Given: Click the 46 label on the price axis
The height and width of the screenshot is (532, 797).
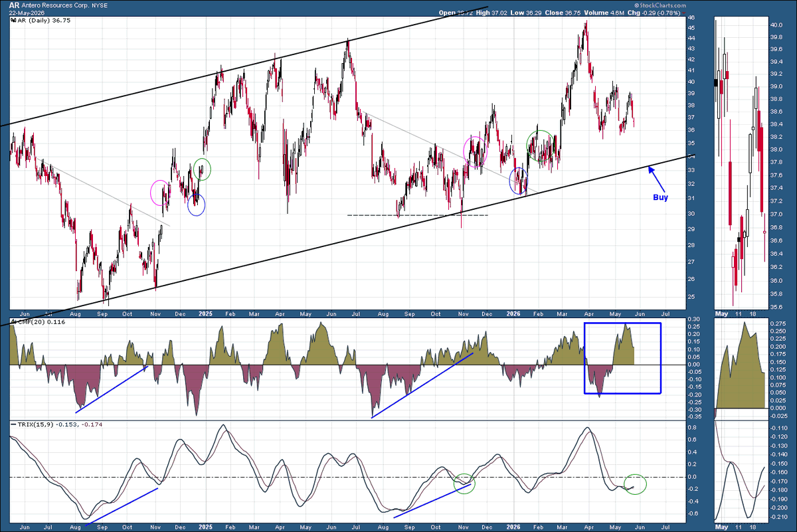Looking at the screenshot, I should pyautogui.click(x=692, y=17).
